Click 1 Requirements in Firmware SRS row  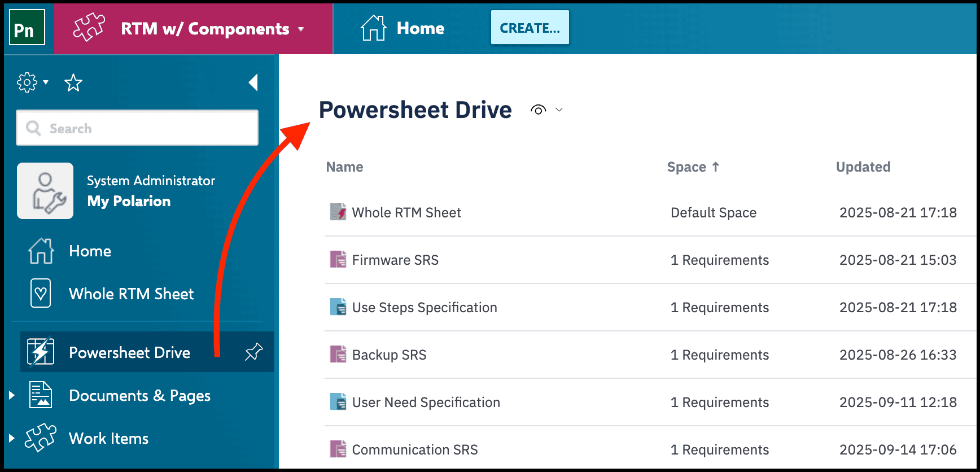pyautogui.click(x=720, y=260)
